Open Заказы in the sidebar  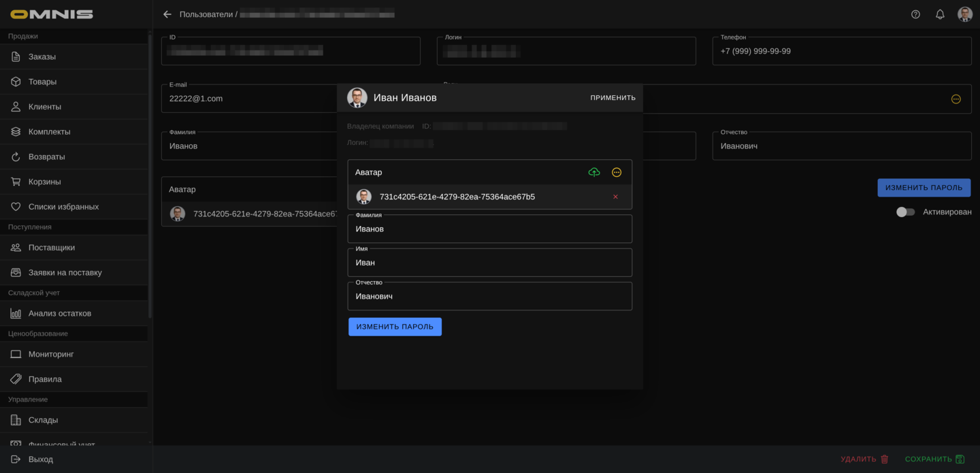(x=42, y=56)
